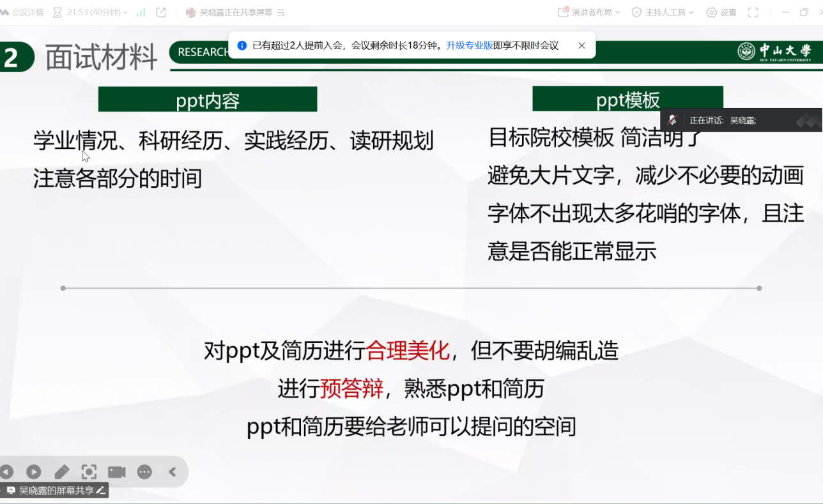Open 设置 settings with gear icon
The image size is (823, 504).
[x=721, y=12]
